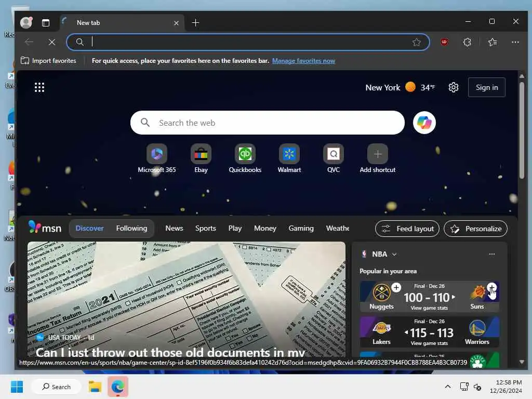Open the Favorites list icon
Viewport: 532px width, 399px height.
pyautogui.click(x=493, y=42)
